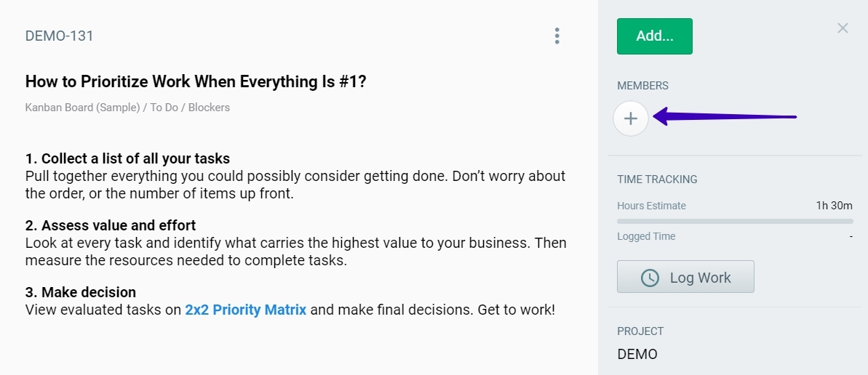Open the three-dot task options menu
This screenshot has height=375, width=868.
tap(557, 36)
